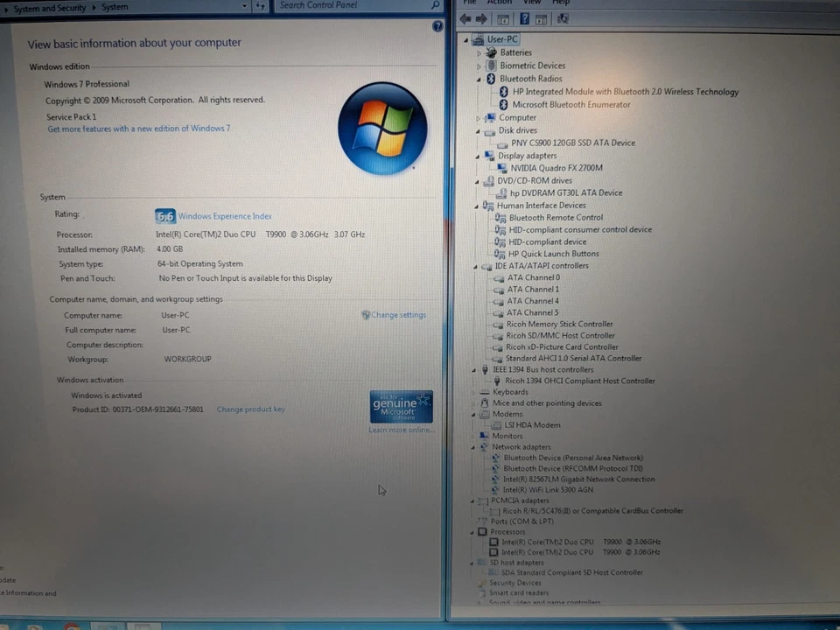Click Learn more online link

[x=402, y=430]
